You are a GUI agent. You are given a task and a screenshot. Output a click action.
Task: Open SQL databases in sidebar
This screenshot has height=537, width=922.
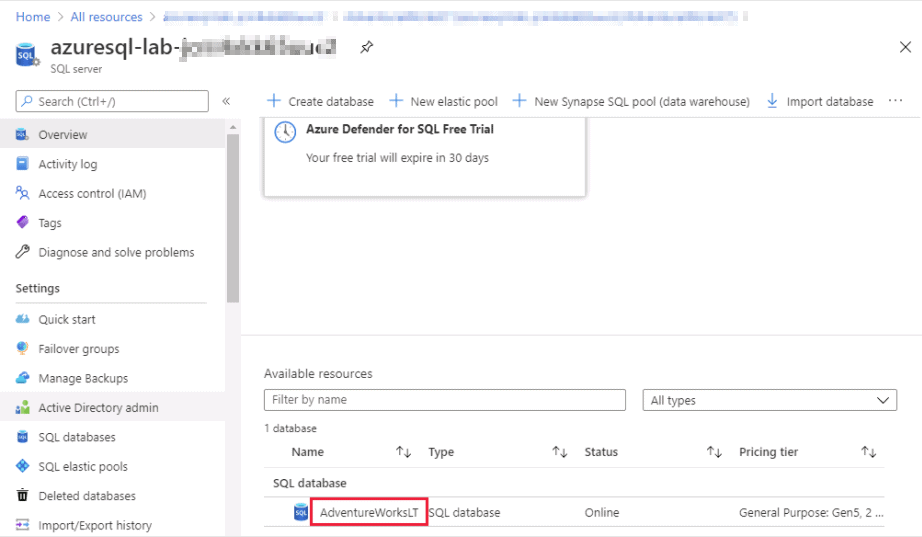pos(77,437)
